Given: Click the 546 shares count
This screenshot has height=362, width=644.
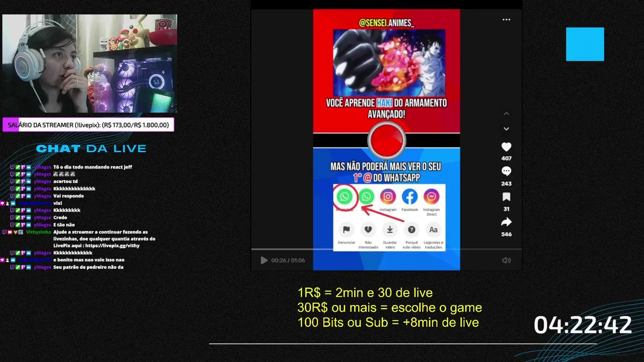Looking at the screenshot, I should (x=506, y=234).
